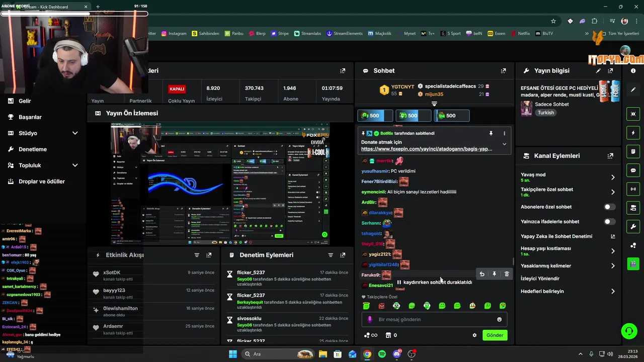Screen dimensions: 644x362
Task: Click the chat bubble sidebar icon
Action: (633, 170)
